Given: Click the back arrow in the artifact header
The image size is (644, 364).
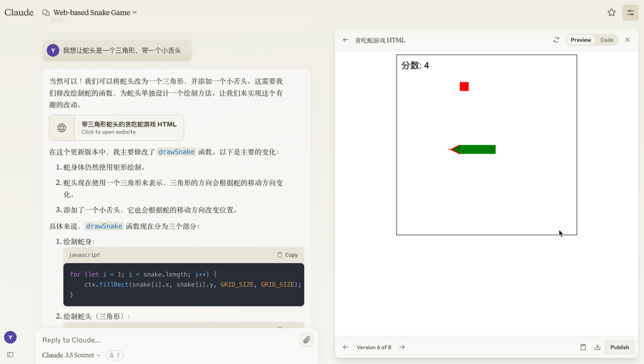Looking at the screenshot, I should pyautogui.click(x=346, y=39).
